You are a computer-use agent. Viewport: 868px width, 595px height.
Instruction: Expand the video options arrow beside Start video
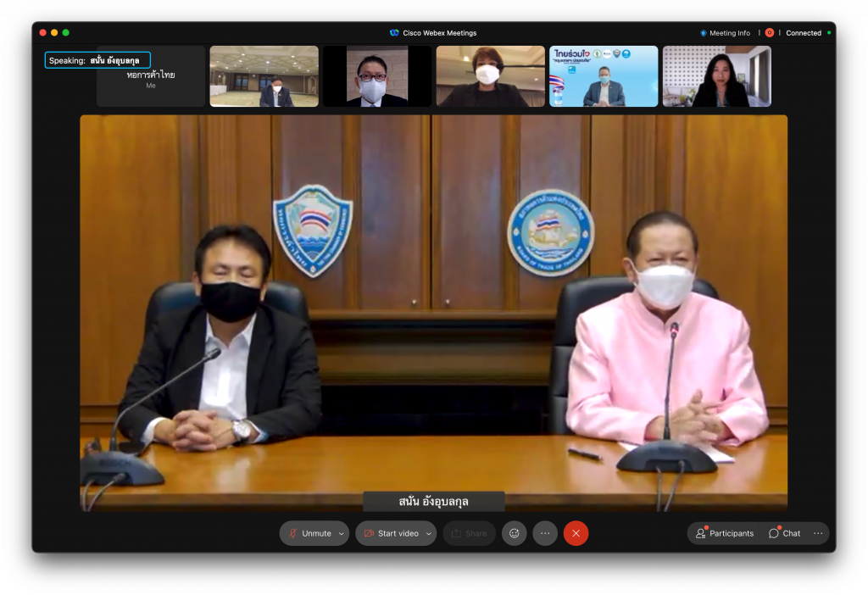(429, 533)
